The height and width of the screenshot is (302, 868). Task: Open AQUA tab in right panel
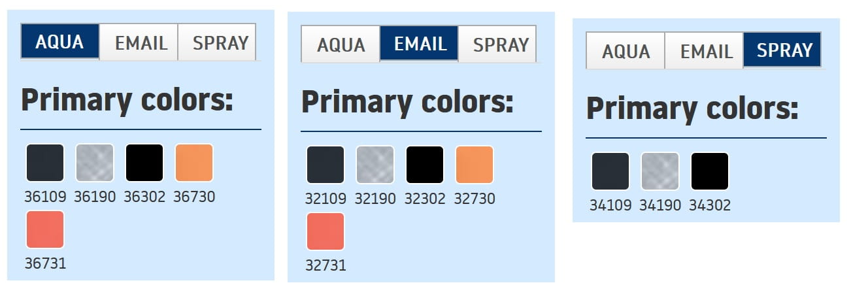(x=626, y=51)
